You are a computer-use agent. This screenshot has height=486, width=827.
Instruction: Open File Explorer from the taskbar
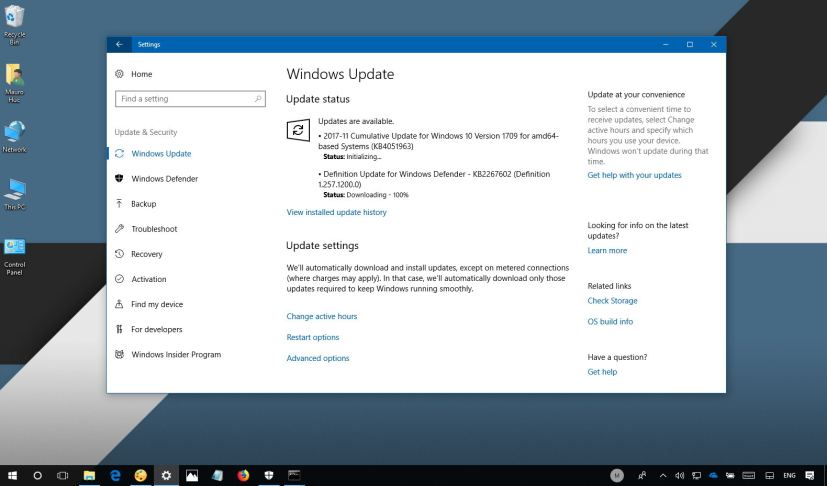point(89,475)
